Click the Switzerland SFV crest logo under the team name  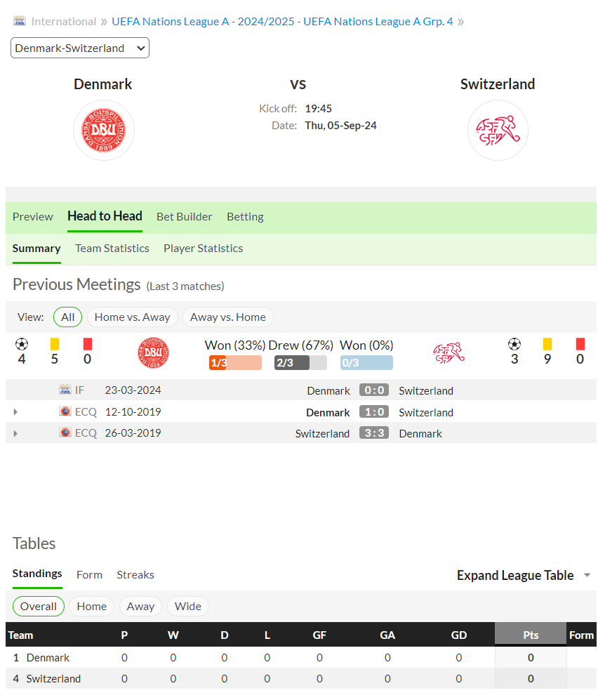tap(498, 131)
